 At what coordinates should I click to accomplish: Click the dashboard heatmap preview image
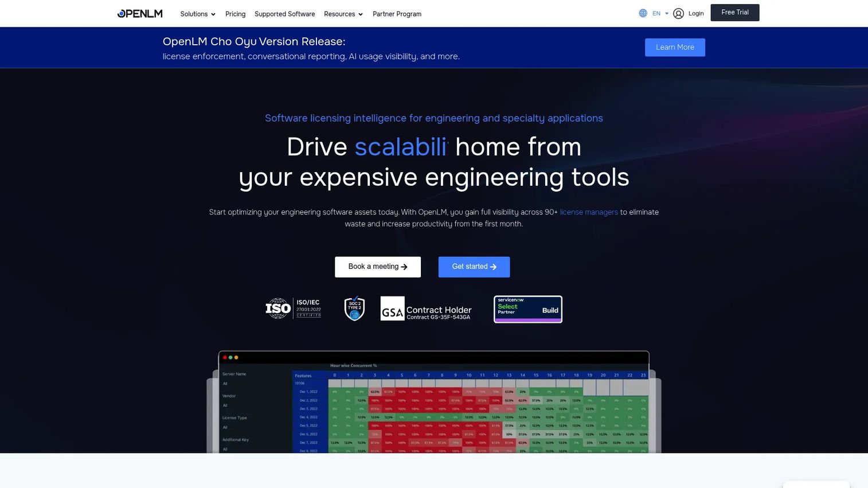(434, 402)
